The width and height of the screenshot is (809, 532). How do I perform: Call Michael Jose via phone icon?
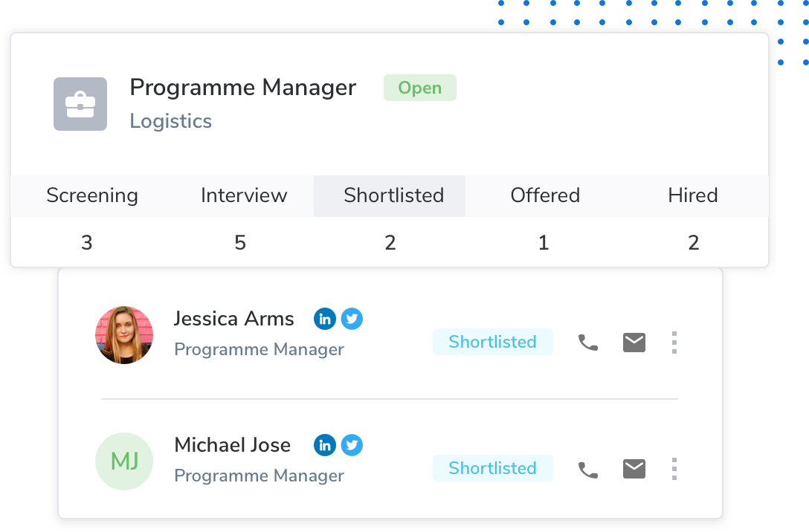(x=587, y=469)
